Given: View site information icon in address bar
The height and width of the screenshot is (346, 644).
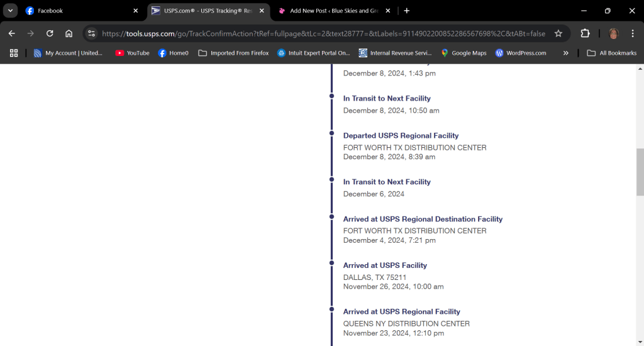Looking at the screenshot, I should point(92,33).
